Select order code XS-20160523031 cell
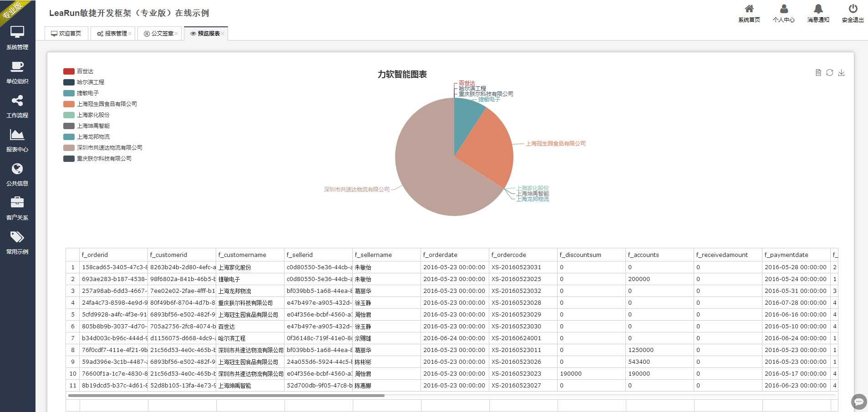868x412 pixels. pyautogui.click(x=523, y=267)
